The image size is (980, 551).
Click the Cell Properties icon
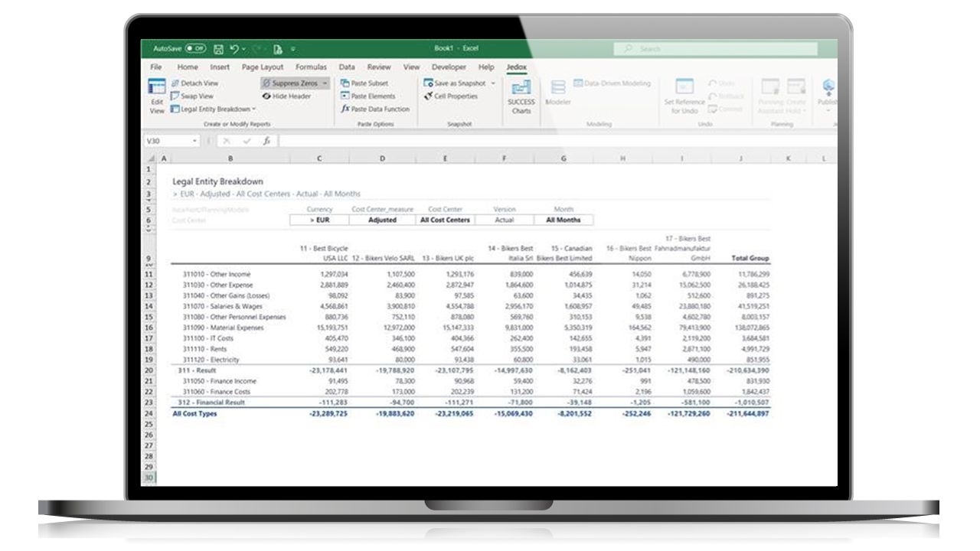429,96
